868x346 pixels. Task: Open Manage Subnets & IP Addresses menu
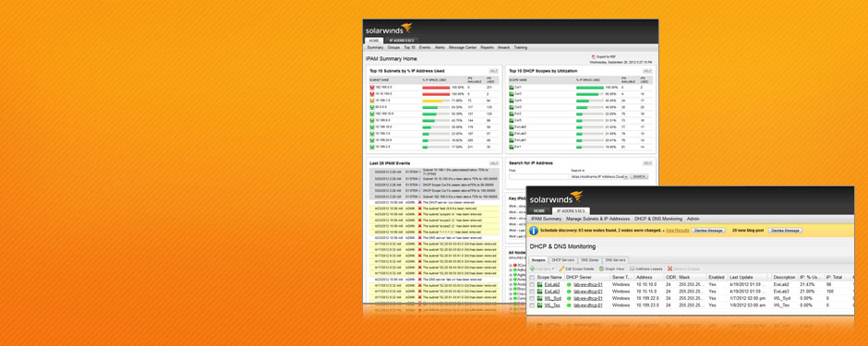click(597, 219)
